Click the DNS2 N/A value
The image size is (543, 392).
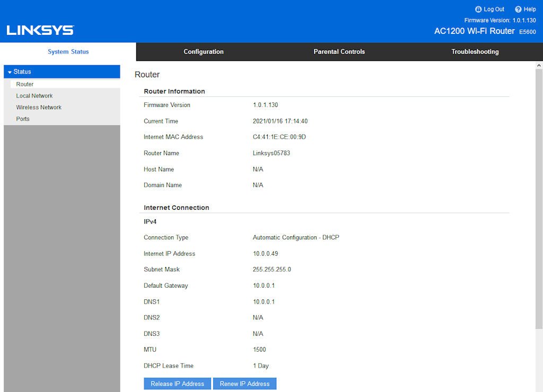[x=258, y=318]
